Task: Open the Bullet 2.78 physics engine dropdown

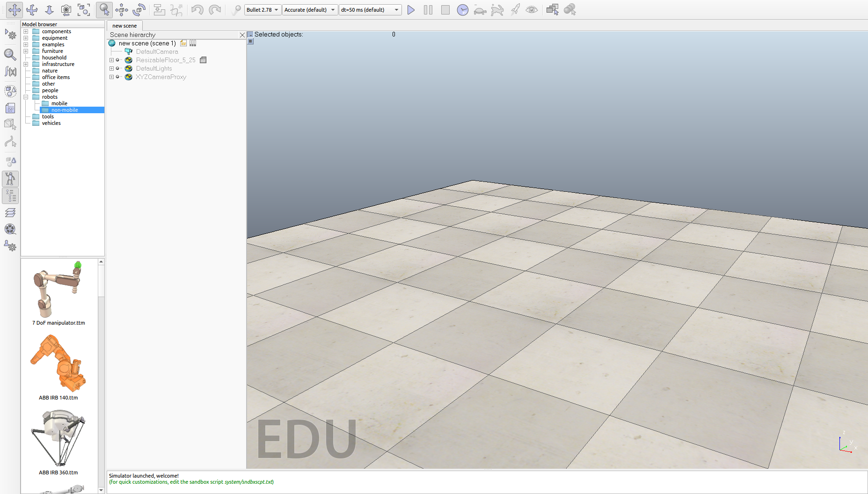Action: coord(262,9)
